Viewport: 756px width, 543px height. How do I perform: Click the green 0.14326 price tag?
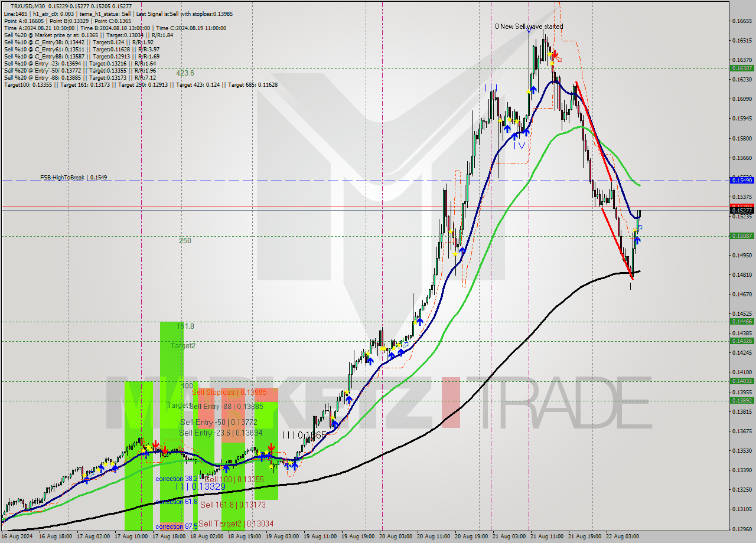coord(742,341)
